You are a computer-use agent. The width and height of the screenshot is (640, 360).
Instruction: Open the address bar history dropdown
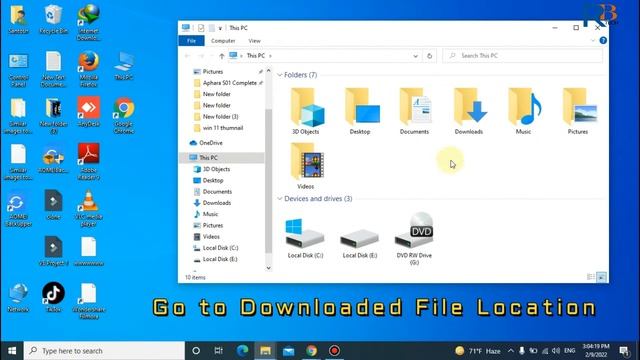pyautogui.click(x=416, y=56)
